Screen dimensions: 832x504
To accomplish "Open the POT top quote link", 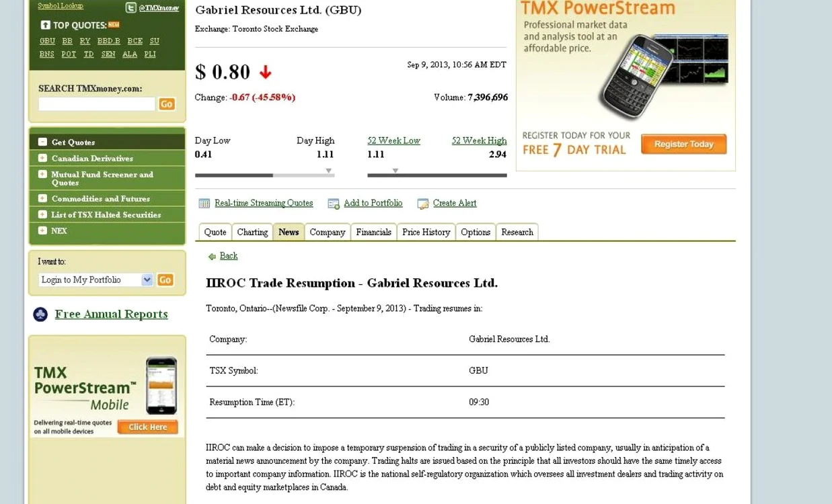I will tap(69, 54).
